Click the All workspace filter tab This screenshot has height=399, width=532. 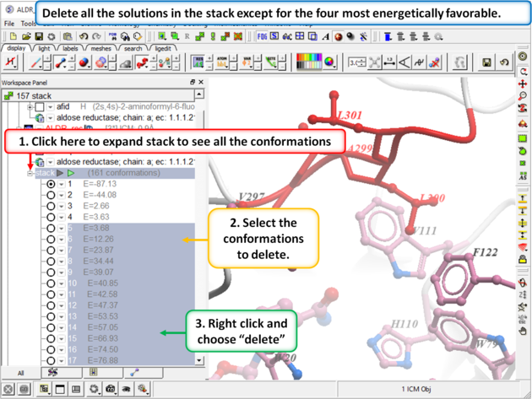[x=21, y=373]
